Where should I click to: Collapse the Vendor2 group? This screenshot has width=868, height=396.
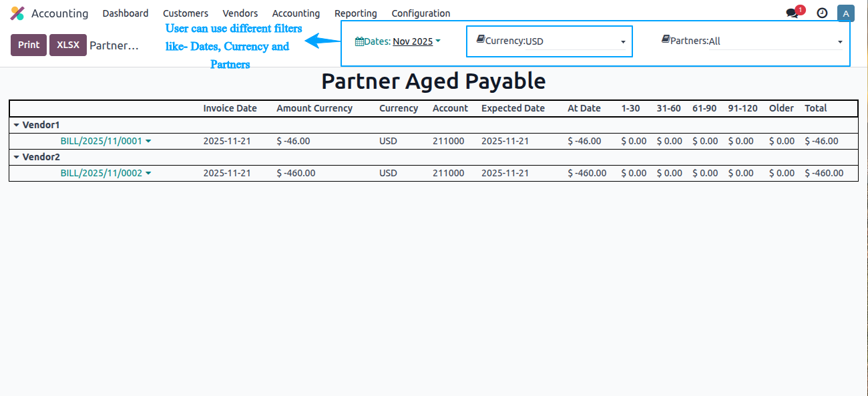point(16,157)
